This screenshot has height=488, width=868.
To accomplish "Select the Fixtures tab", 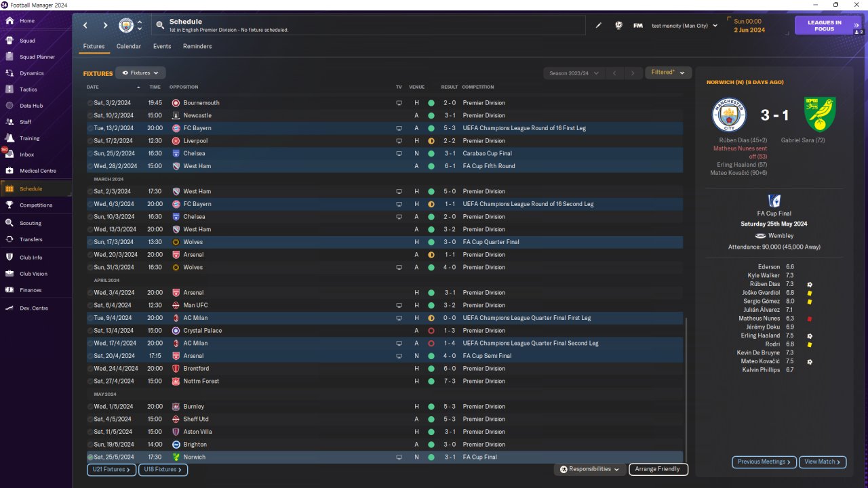I will (94, 46).
